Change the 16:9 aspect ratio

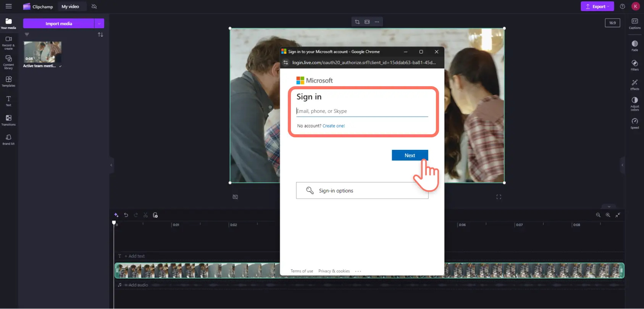pos(612,23)
